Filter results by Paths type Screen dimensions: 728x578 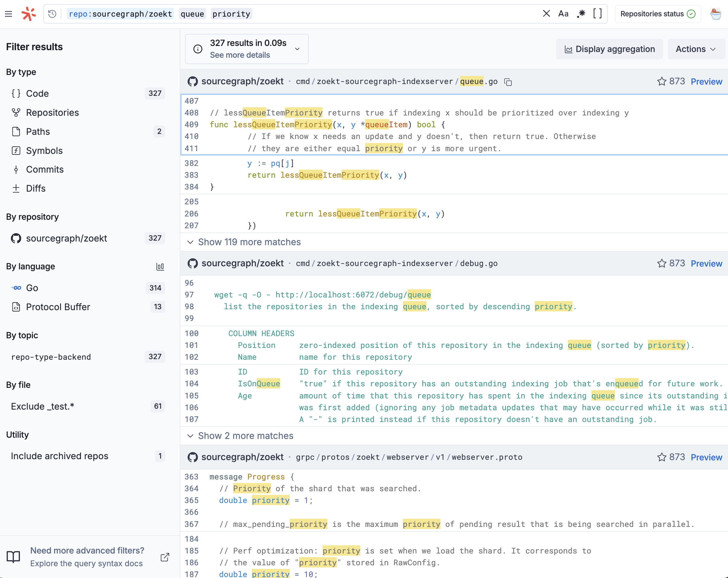88,131
